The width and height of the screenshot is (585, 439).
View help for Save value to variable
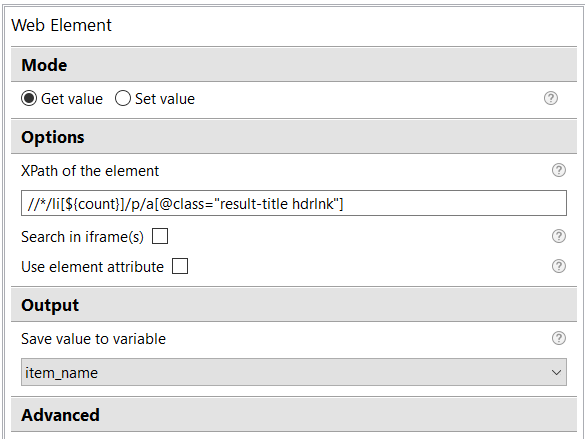559,338
